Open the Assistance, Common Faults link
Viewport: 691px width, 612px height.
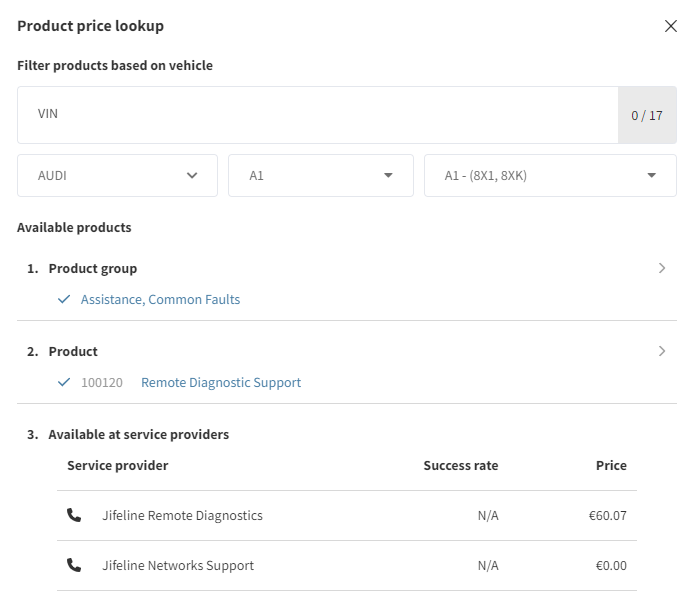pos(160,299)
